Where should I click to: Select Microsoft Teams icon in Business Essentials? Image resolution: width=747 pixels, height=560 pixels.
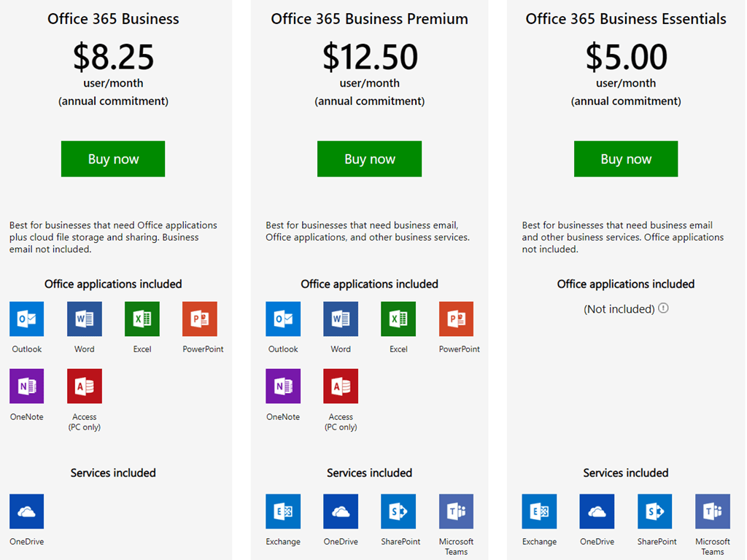point(712,512)
